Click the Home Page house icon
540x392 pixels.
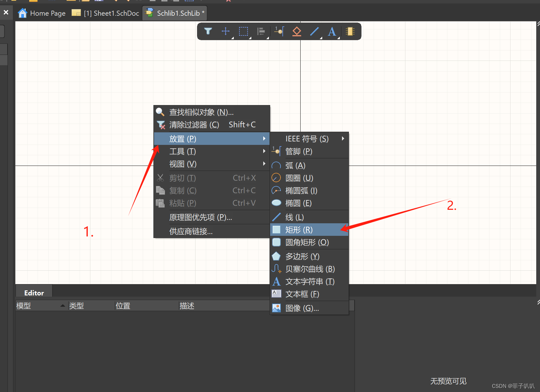click(23, 13)
